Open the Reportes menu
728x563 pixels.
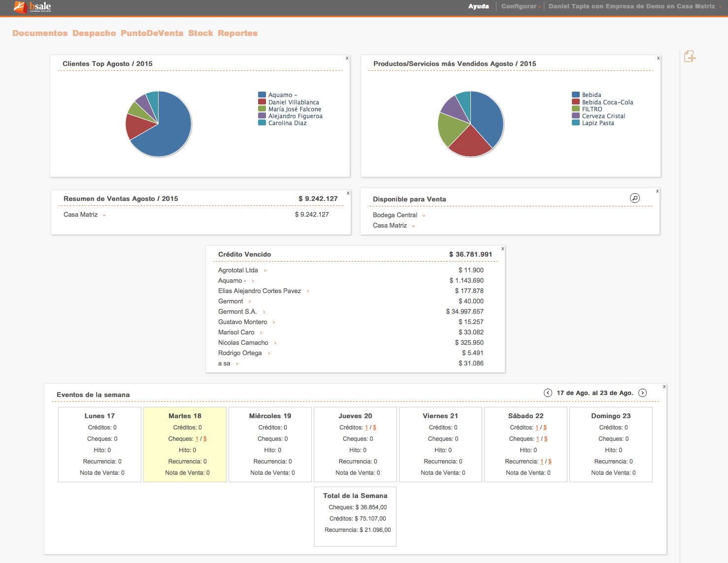[237, 33]
